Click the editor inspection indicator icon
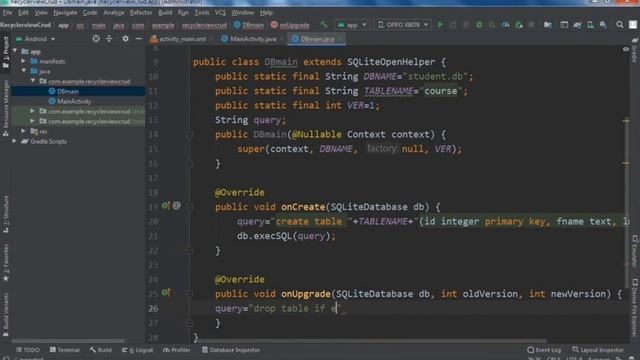The image size is (640, 360). tap(626, 49)
